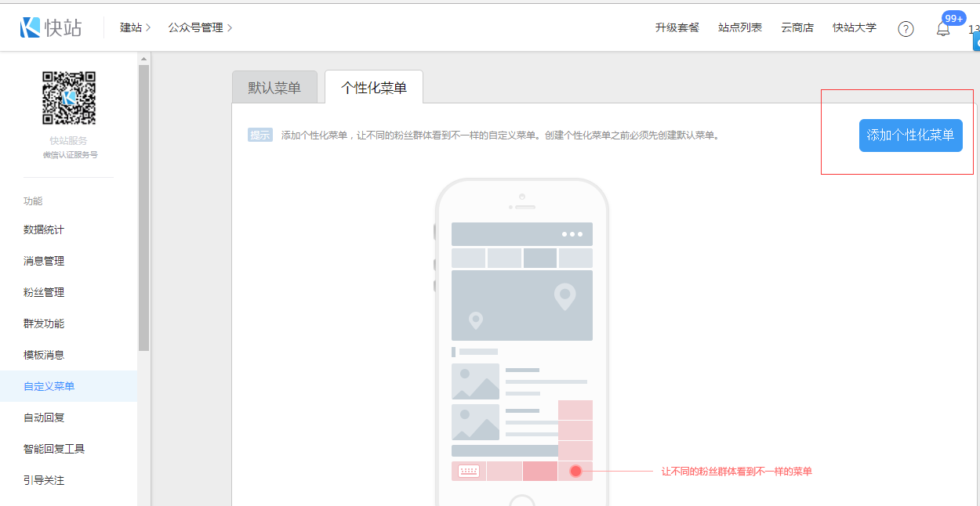Click the 提示 hint badge

pyautogui.click(x=260, y=135)
